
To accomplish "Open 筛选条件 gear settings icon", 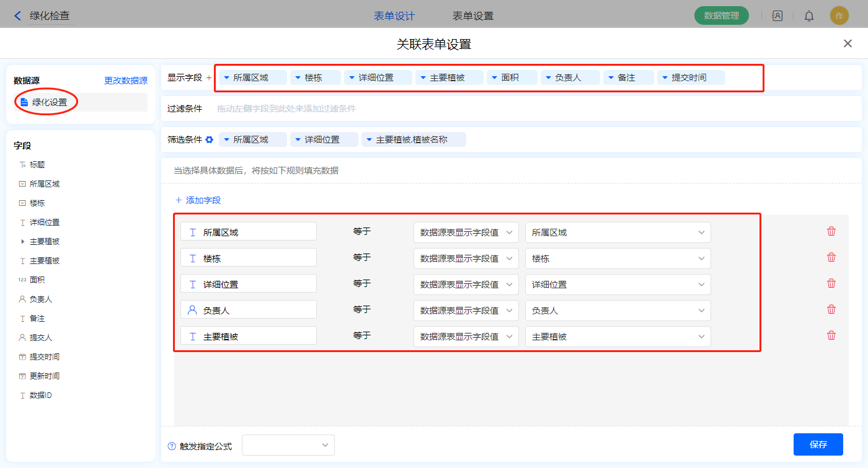I will [x=210, y=139].
